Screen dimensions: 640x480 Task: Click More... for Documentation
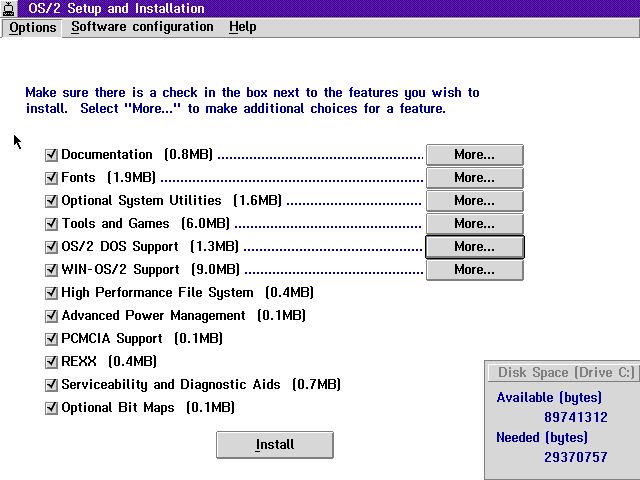tap(475, 155)
